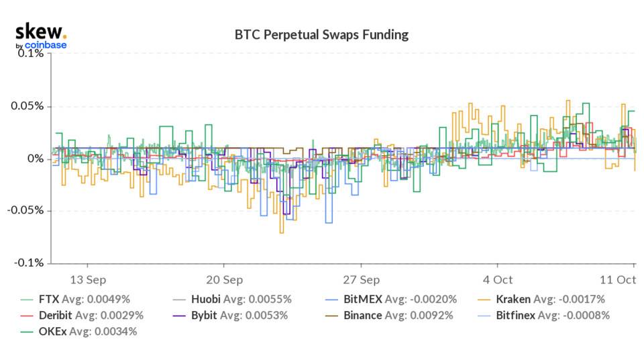The image size is (644, 360).
Task: Click the 27 Sep axis date
Action: 361,279
